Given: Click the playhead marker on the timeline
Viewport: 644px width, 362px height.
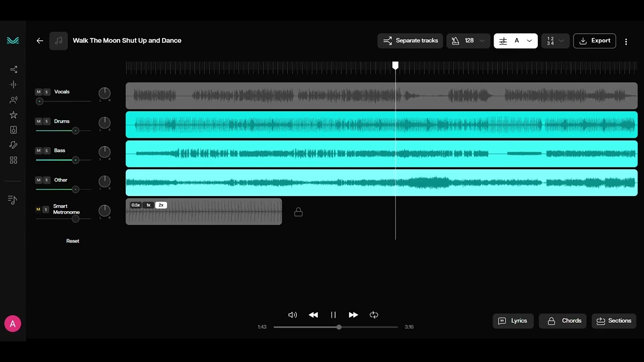Looking at the screenshot, I should point(395,66).
